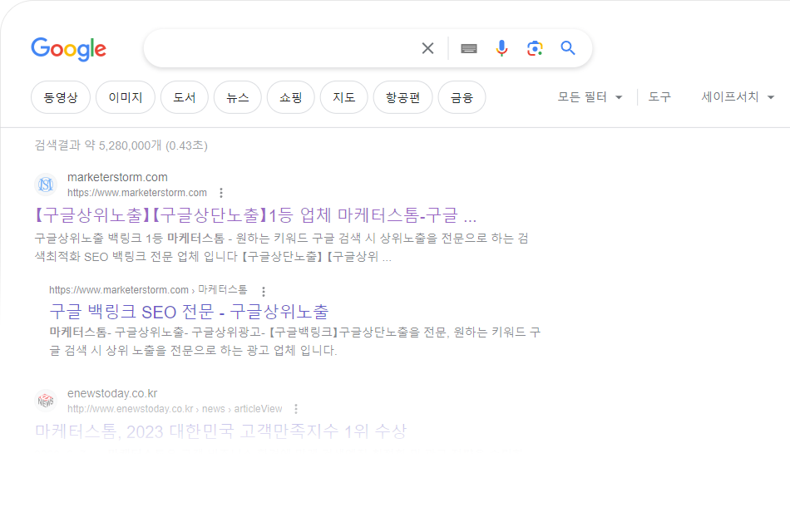Click the https://www.marketerstorm.com URL text
Viewport: 790px width, 532px height.
137,193
